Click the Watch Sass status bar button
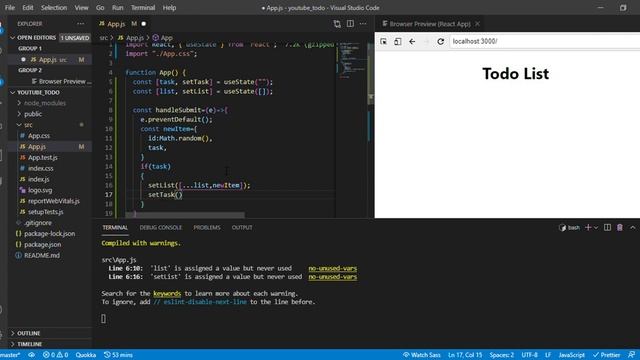The width and height of the screenshot is (640, 360). [x=422, y=355]
